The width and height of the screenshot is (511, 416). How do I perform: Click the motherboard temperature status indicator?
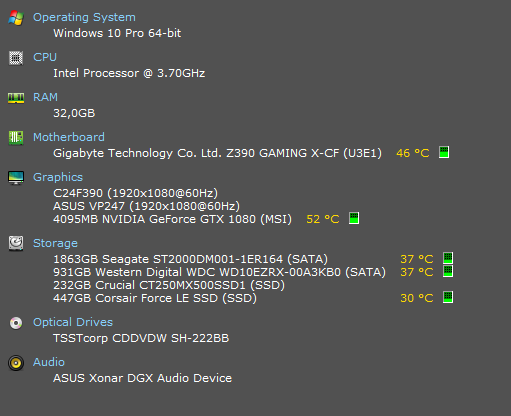444,152
